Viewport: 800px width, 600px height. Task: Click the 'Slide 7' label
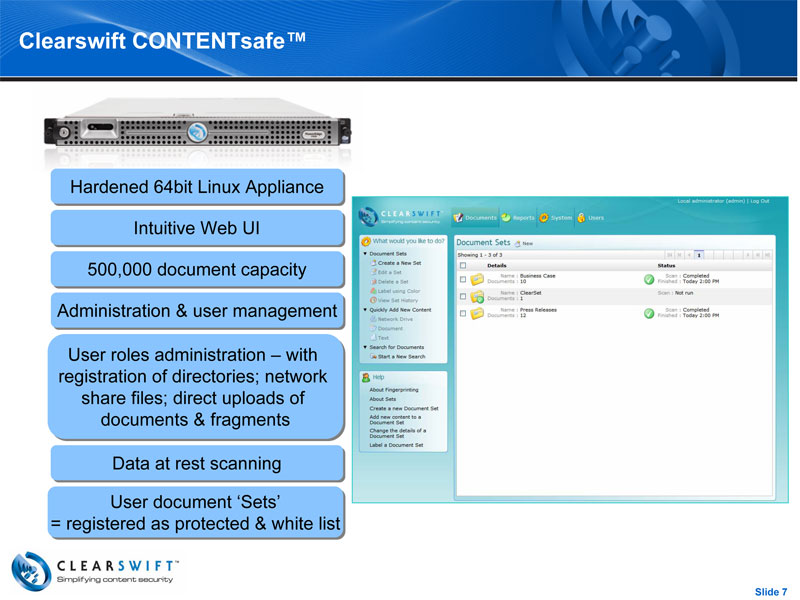(771, 592)
